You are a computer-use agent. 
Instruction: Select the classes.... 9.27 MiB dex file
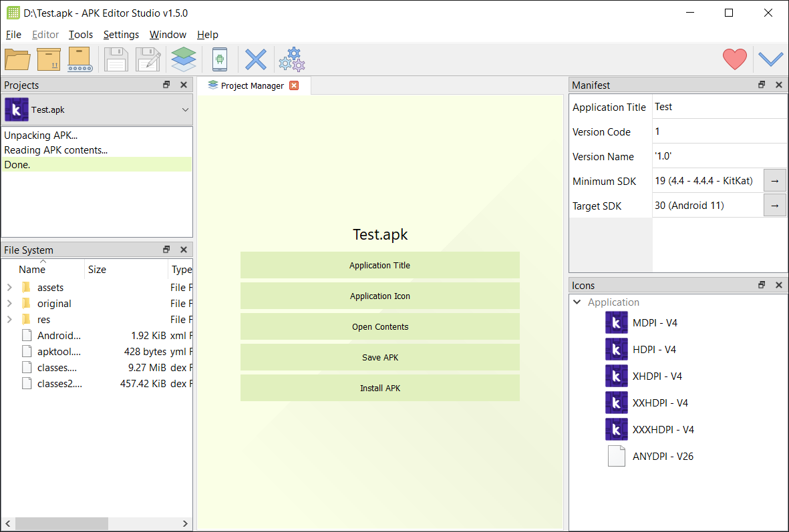pos(97,368)
